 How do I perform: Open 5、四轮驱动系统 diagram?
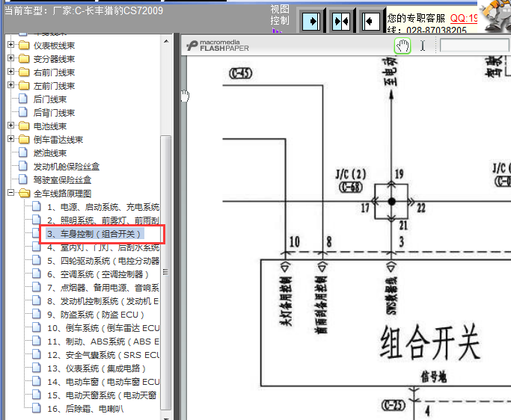point(103,261)
